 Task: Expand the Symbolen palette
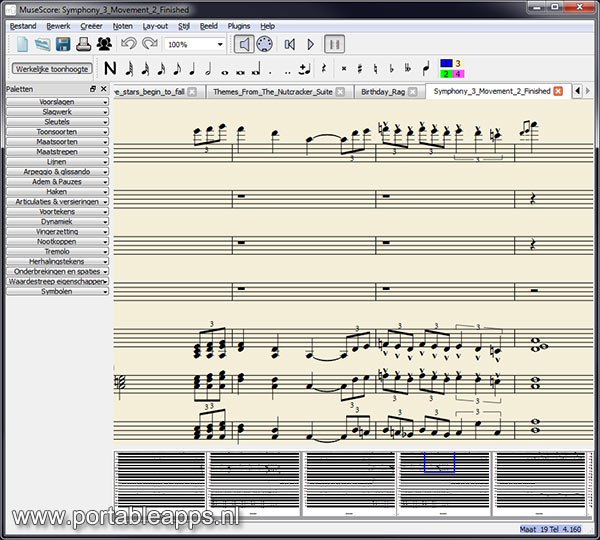(x=57, y=291)
